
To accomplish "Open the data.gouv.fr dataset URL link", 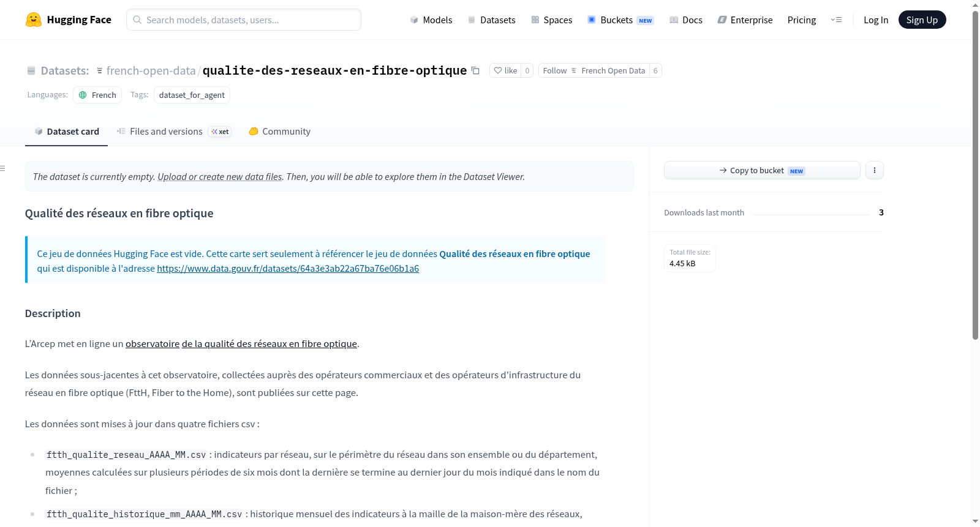I will point(288,268).
